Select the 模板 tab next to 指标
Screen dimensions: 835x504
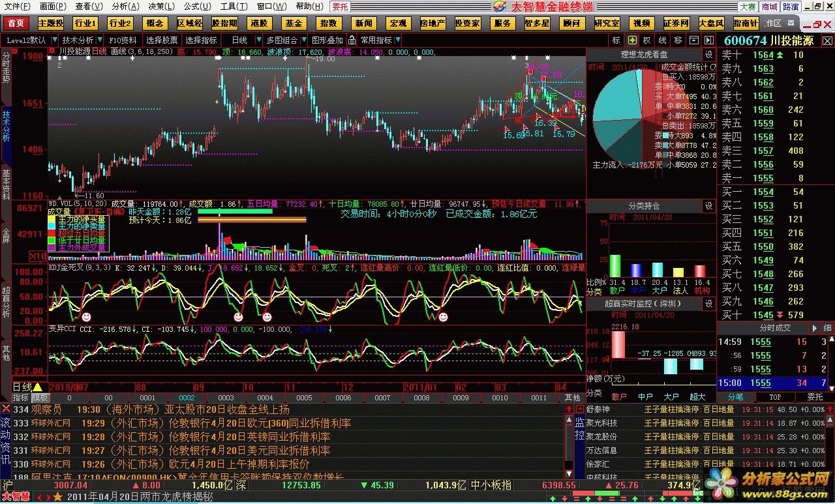[x=40, y=397]
